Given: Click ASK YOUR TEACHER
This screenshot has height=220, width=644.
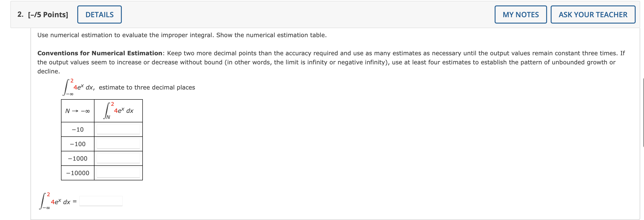Looking at the screenshot, I should [x=593, y=15].
